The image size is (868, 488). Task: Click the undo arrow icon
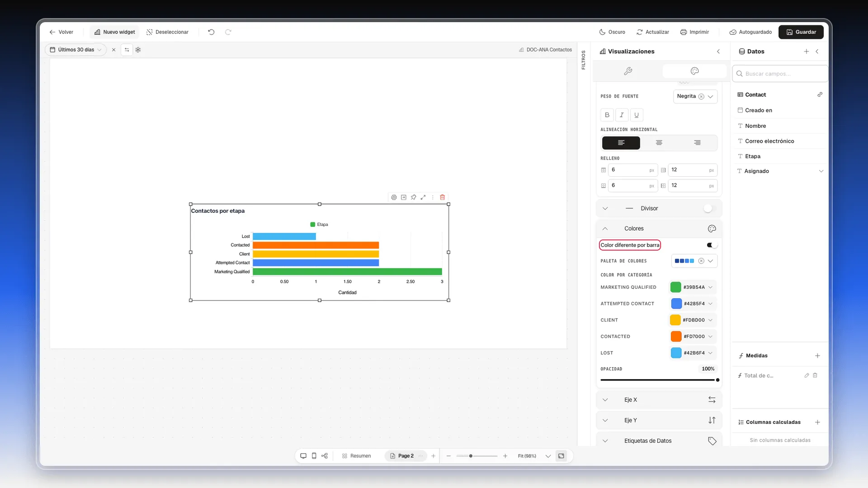click(x=211, y=32)
